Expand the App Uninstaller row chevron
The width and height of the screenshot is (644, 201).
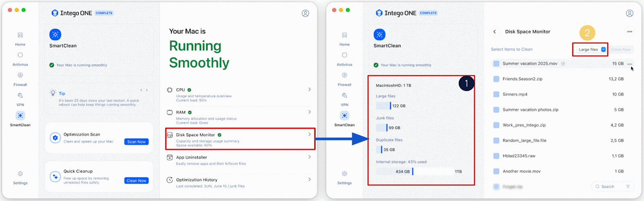(x=309, y=157)
